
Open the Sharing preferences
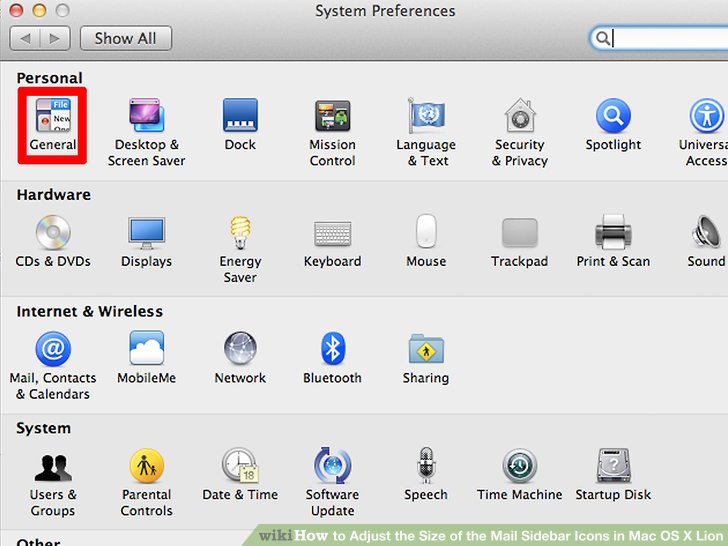[426, 359]
